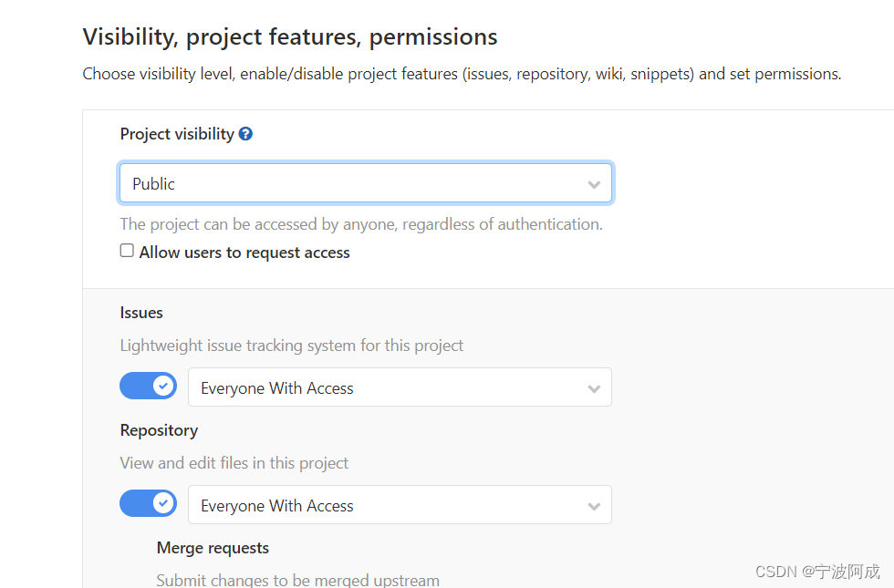Open the Public visibility dropdown

pos(365,183)
